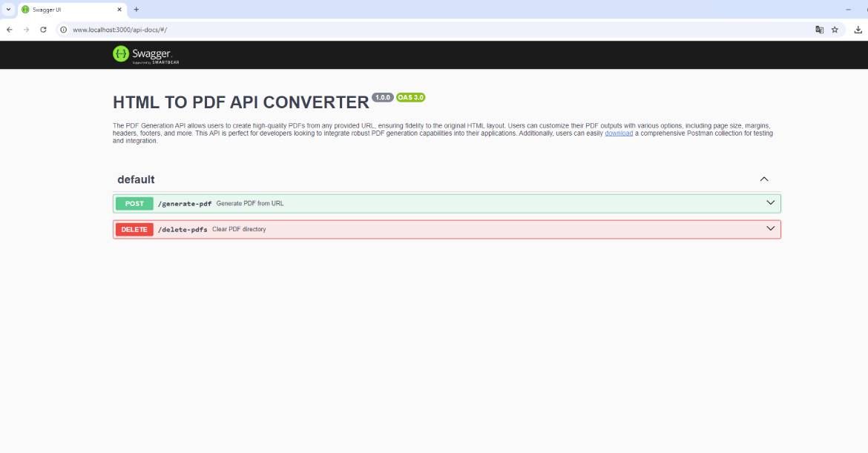Collapse the default section chevron
The width and height of the screenshot is (868, 453).
click(764, 179)
